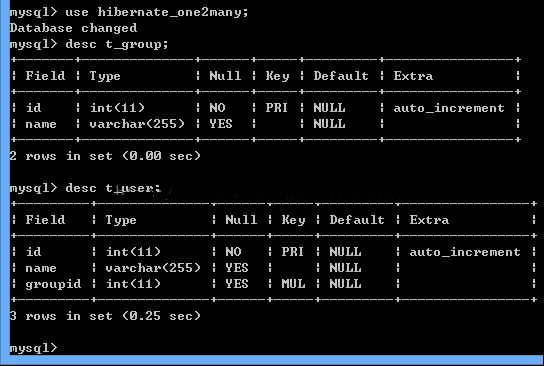The image size is (544, 366).
Task: Click 'int(11)' type cell in t_group table
Action: (x=117, y=108)
